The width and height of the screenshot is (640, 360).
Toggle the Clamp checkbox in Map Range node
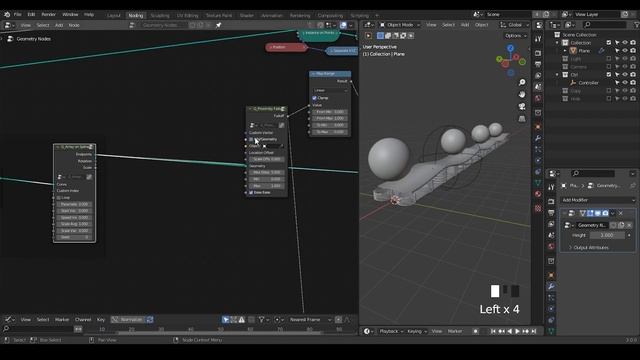314,98
